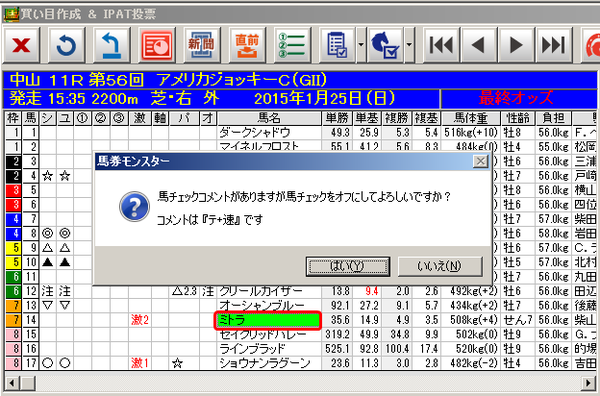Open the numbered list icon
This screenshot has height=396, width=600.
point(292,45)
